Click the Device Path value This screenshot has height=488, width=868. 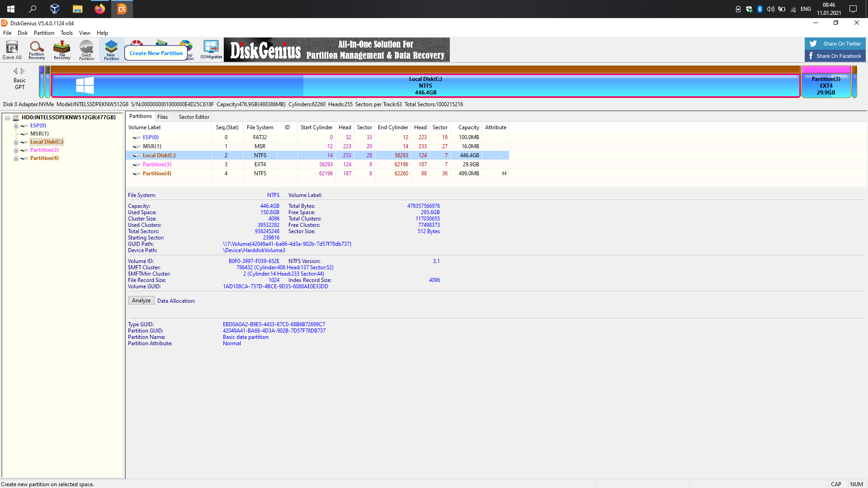pyautogui.click(x=254, y=250)
